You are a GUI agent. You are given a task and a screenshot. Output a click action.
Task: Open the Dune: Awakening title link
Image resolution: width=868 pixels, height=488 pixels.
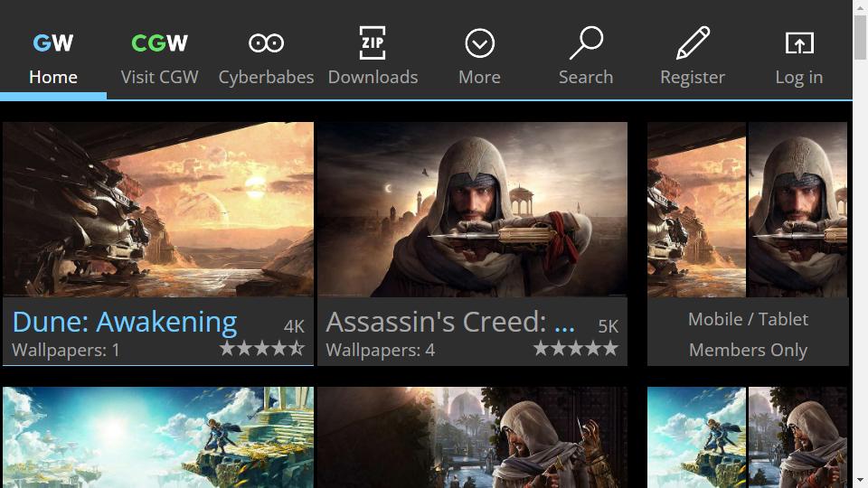[125, 322]
